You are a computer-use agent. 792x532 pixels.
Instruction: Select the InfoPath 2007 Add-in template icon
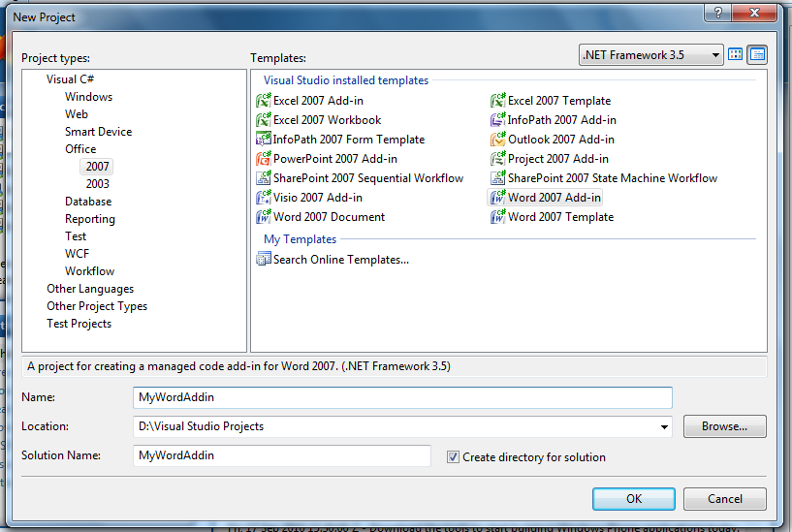click(497, 119)
